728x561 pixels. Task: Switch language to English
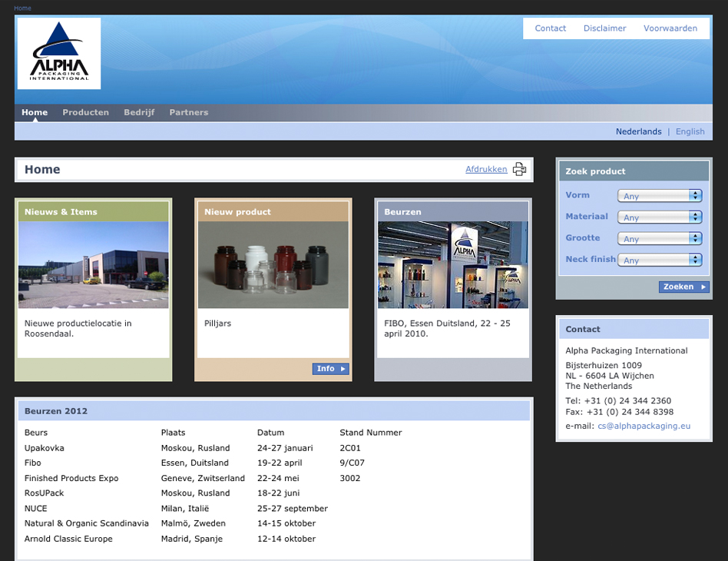pos(690,131)
